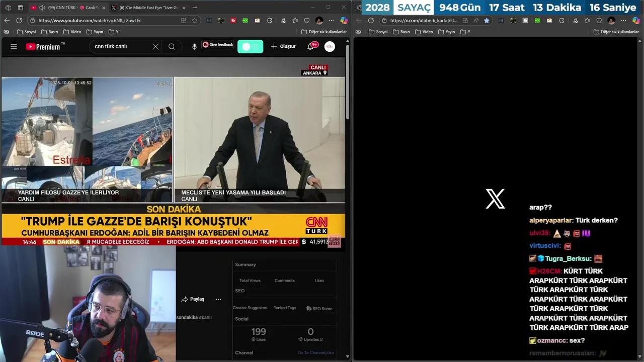Image resolution: width=644 pixels, height=362 pixels.
Task: Open Diğer sık kullanılanlar folder in right browser
Action: [616, 32]
